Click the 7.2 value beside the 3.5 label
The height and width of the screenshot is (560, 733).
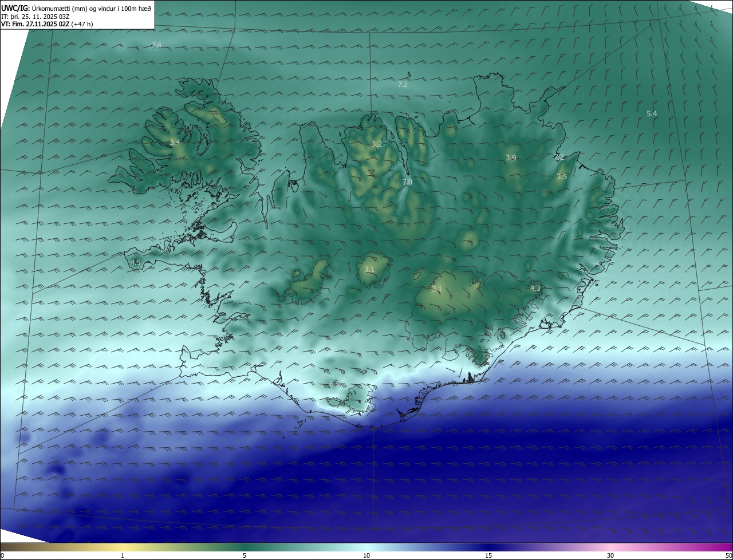[559, 157]
